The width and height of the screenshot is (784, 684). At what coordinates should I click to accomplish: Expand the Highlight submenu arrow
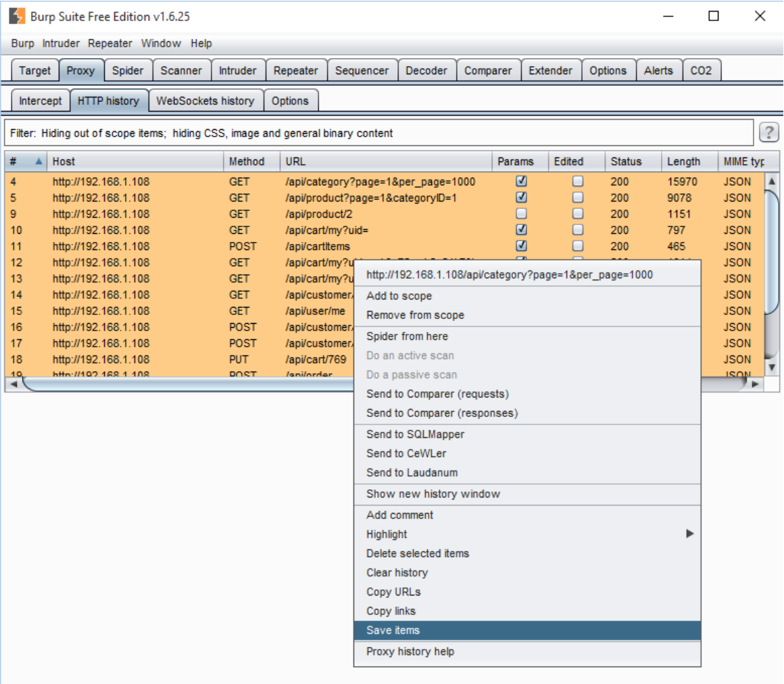689,533
